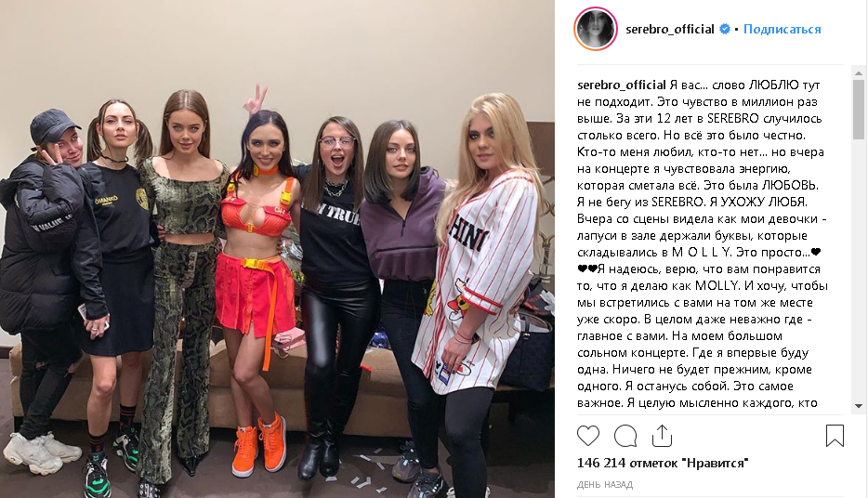The image size is (868, 498).
Task: Save post with bookmark icon
Action: click(835, 436)
